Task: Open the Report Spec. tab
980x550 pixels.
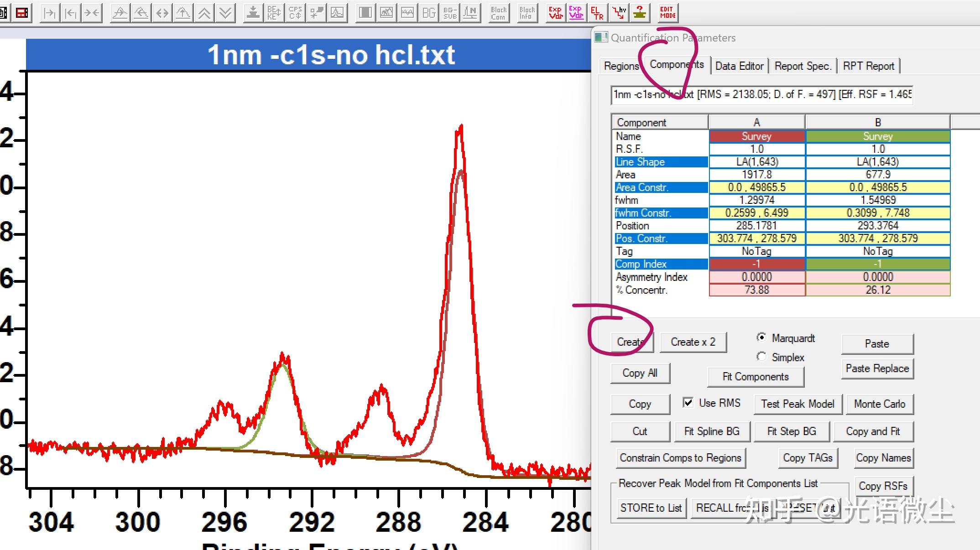Action: (802, 66)
